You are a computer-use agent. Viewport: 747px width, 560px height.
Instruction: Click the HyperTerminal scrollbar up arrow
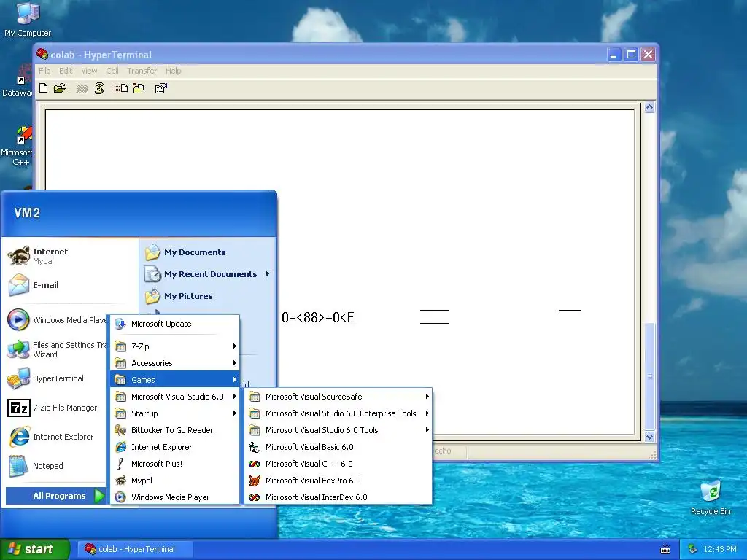coord(649,107)
